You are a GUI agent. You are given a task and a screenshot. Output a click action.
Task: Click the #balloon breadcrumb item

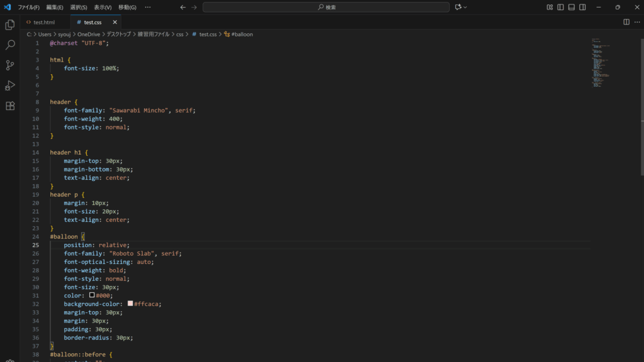click(241, 35)
